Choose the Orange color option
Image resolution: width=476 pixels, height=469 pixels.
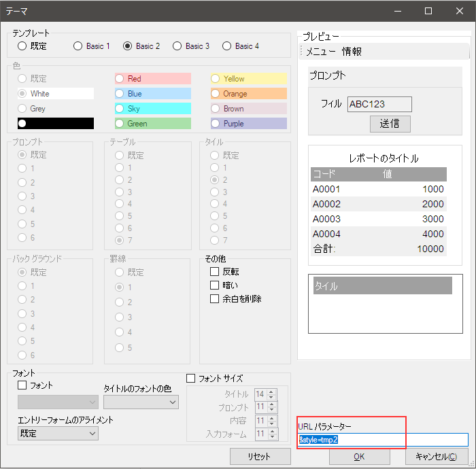[x=249, y=93]
